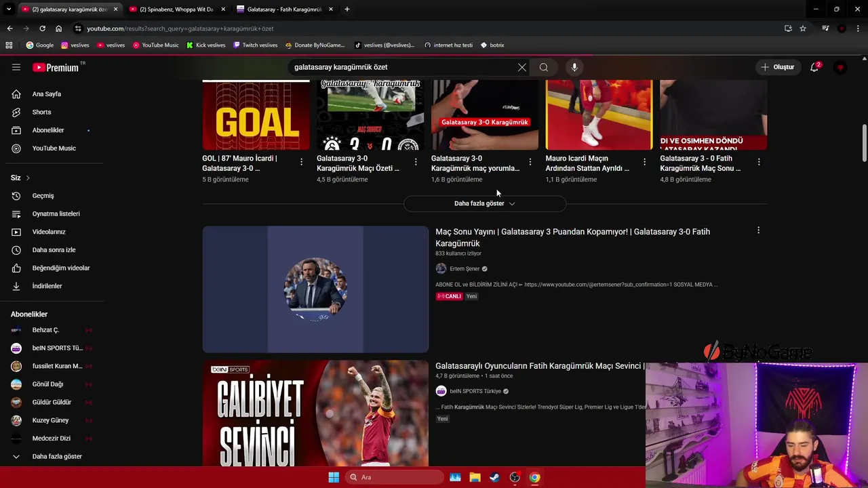This screenshot has height=488, width=868.
Task: Expand the Siz section chevron
Action: (28, 178)
